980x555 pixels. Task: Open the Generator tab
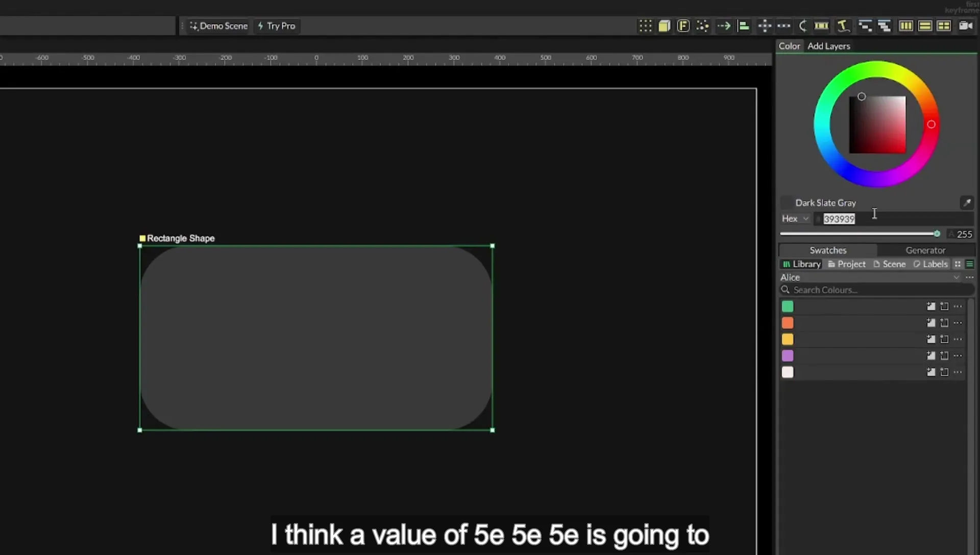tap(925, 250)
